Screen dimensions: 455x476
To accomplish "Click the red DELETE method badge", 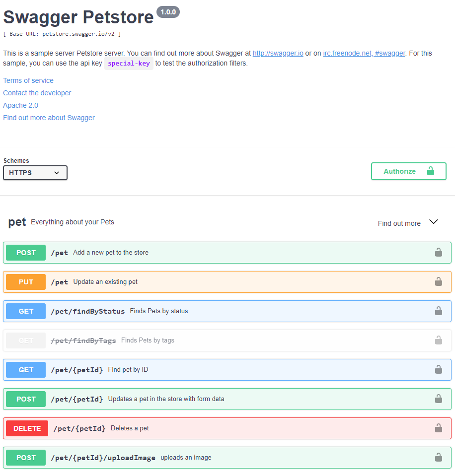I will [x=27, y=428].
